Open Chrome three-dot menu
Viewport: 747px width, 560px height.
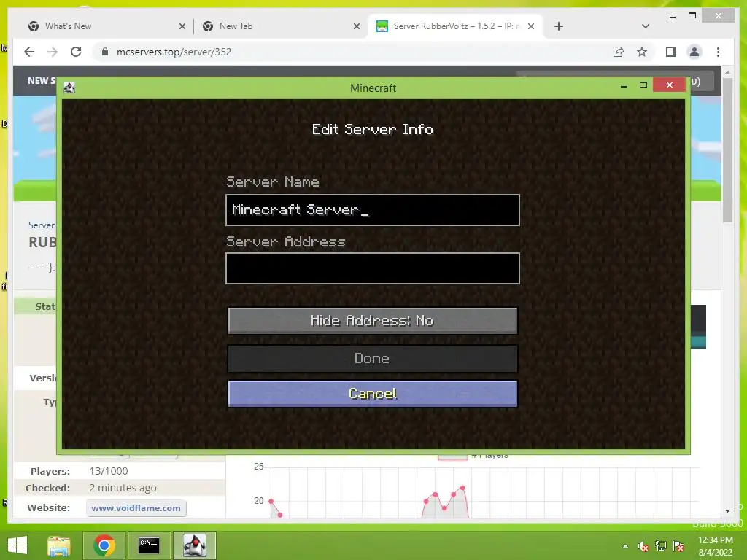point(718,52)
